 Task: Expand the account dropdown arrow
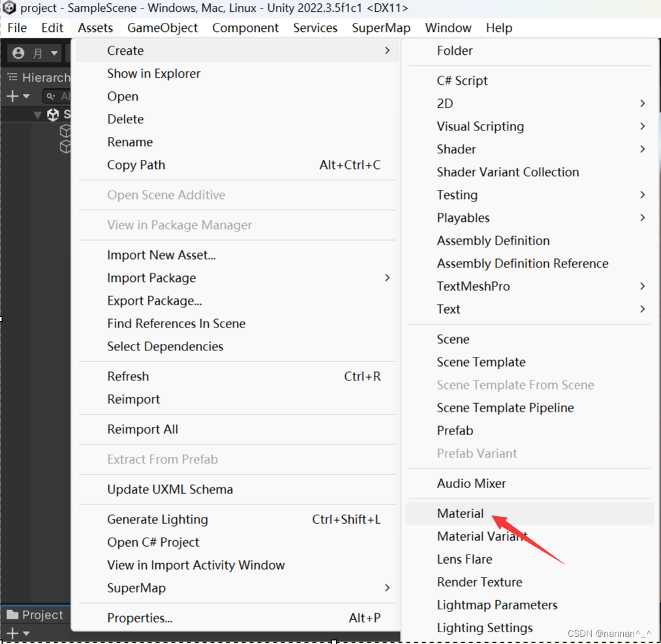tap(54, 53)
